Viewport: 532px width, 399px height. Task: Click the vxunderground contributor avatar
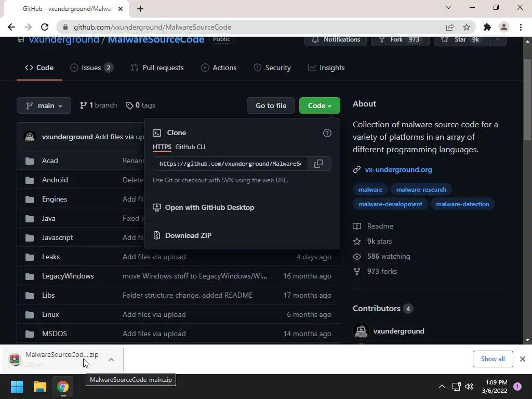click(361, 331)
